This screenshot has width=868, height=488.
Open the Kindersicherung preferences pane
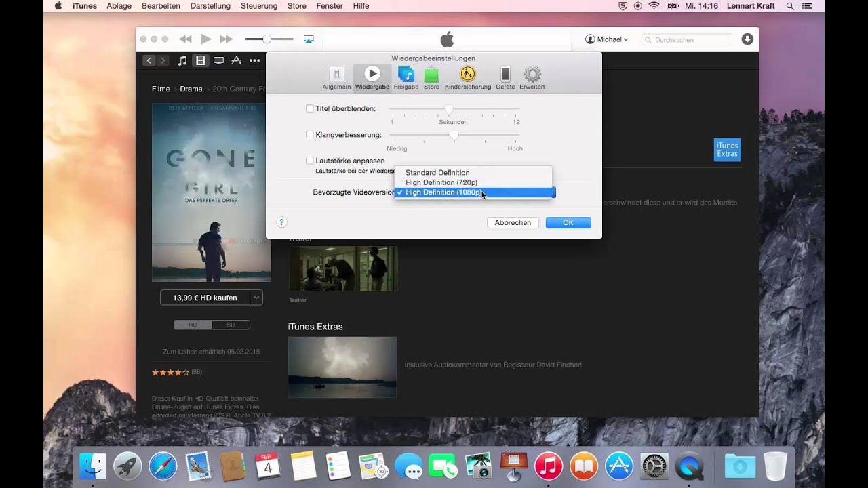tap(468, 78)
